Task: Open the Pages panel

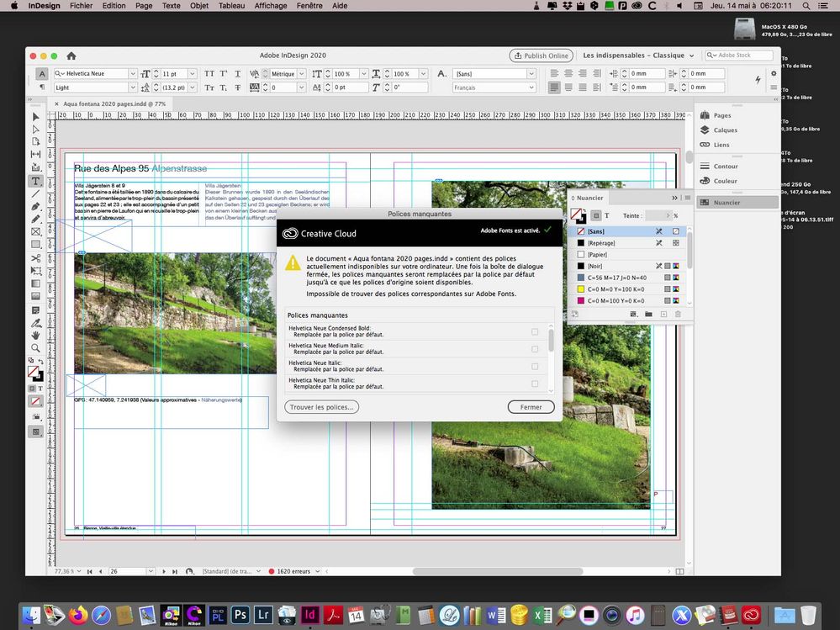Action: [x=721, y=115]
